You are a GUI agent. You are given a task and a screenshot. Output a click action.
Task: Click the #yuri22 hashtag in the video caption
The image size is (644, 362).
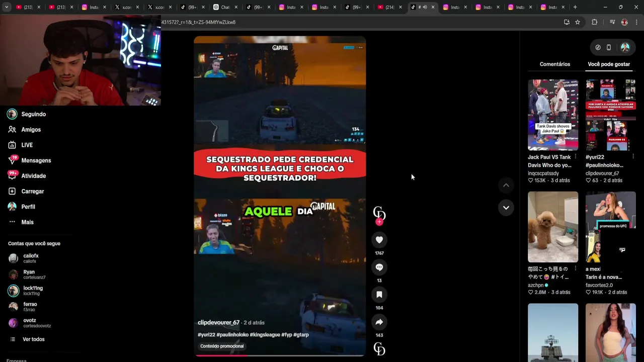[x=206, y=335]
